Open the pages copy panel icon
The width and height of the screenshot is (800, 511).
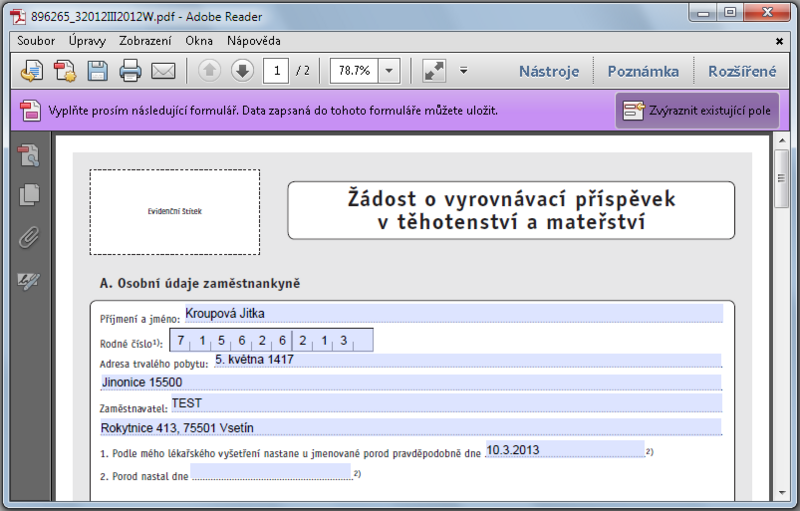[29, 195]
